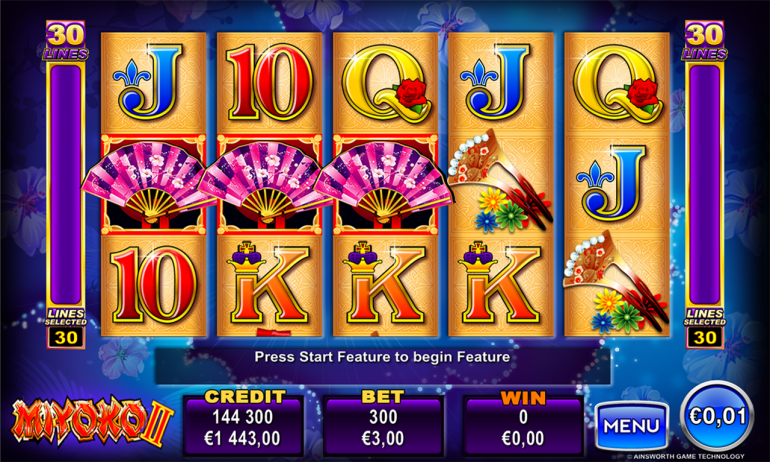This screenshot has height=462, width=770.
Task: Click the left 30 Lines indicator
Action: 66,41
